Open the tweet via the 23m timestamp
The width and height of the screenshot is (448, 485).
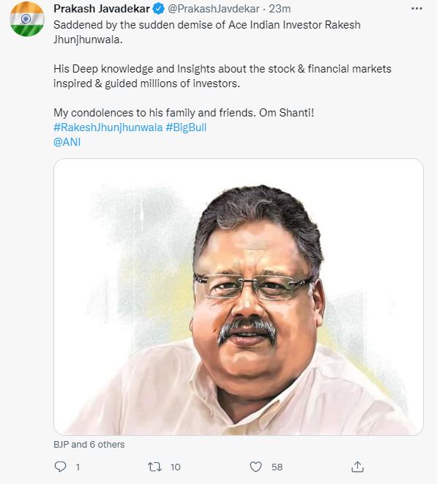[281, 9]
